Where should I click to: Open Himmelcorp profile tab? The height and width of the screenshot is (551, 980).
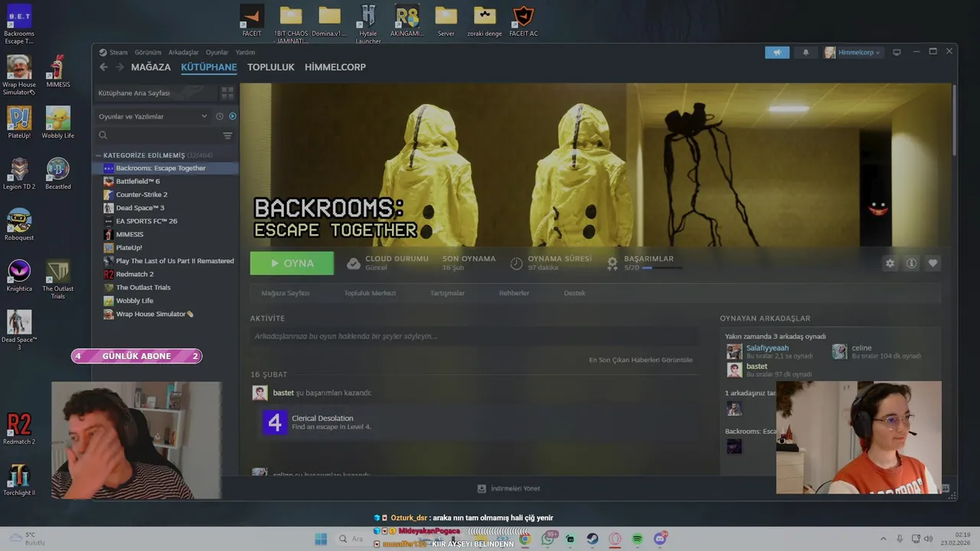(335, 67)
